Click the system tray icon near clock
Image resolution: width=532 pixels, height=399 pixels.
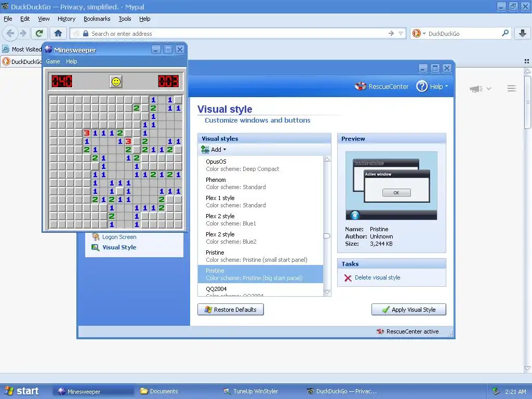tap(496, 391)
